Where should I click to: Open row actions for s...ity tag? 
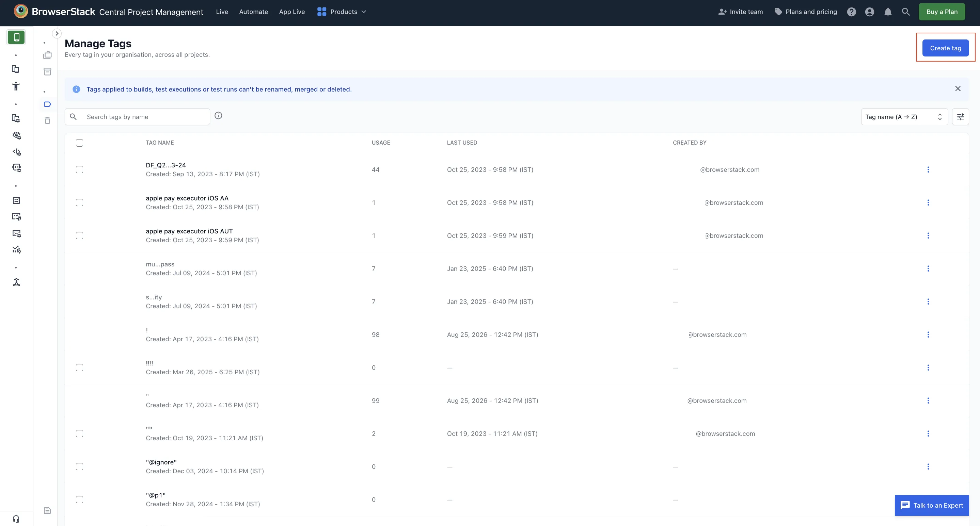(x=928, y=302)
